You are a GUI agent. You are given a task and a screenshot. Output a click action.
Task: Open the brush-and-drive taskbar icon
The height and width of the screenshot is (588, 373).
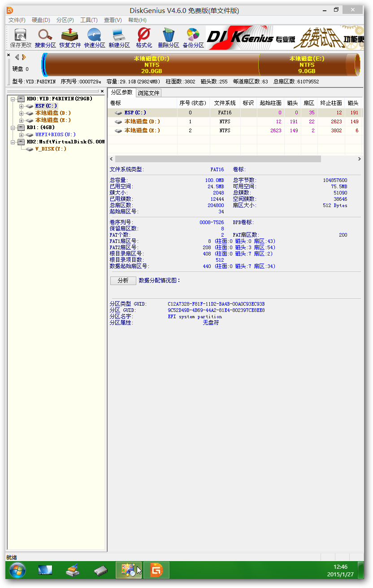[73, 570]
